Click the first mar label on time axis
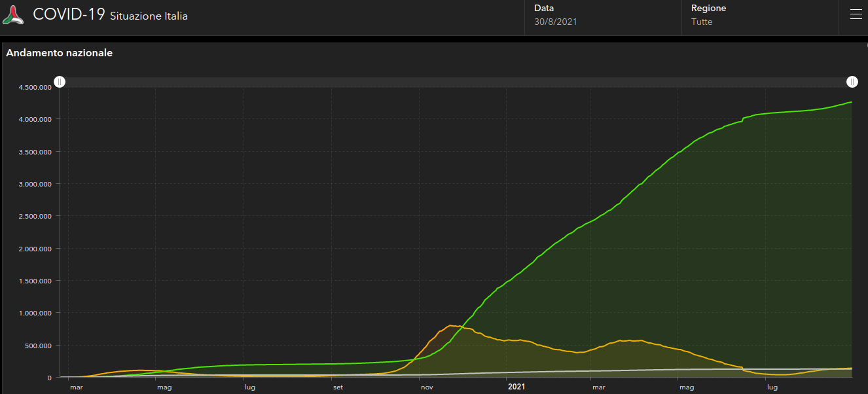This screenshot has width=868, height=394. [x=77, y=387]
